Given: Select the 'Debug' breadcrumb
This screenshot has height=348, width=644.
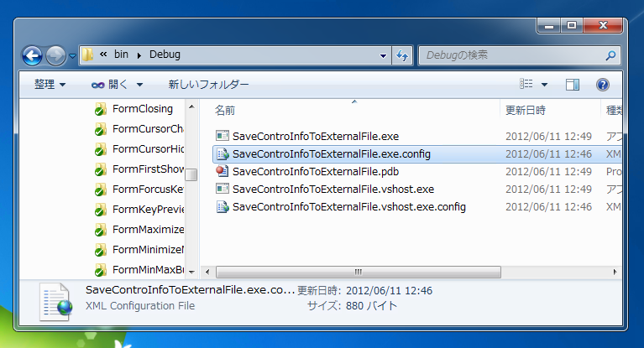Looking at the screenshot, I should coord(165,55).
